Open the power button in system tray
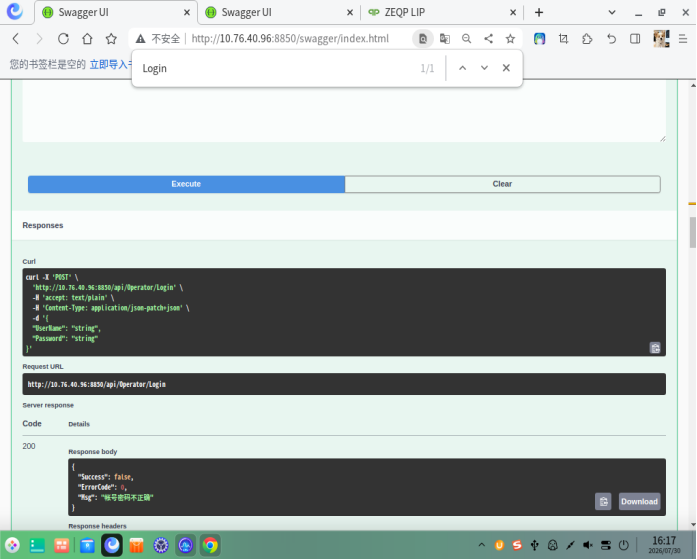 coord(624,545)
